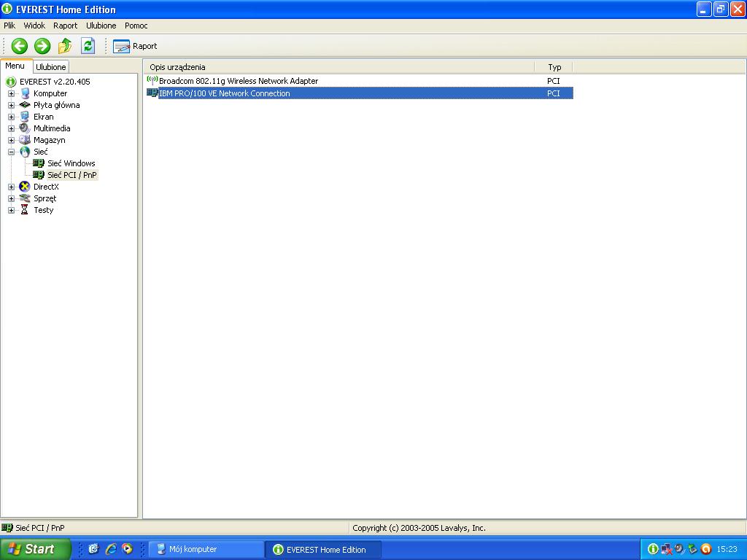
Task: Go back with the green left arrow
Action: [20, 46]
